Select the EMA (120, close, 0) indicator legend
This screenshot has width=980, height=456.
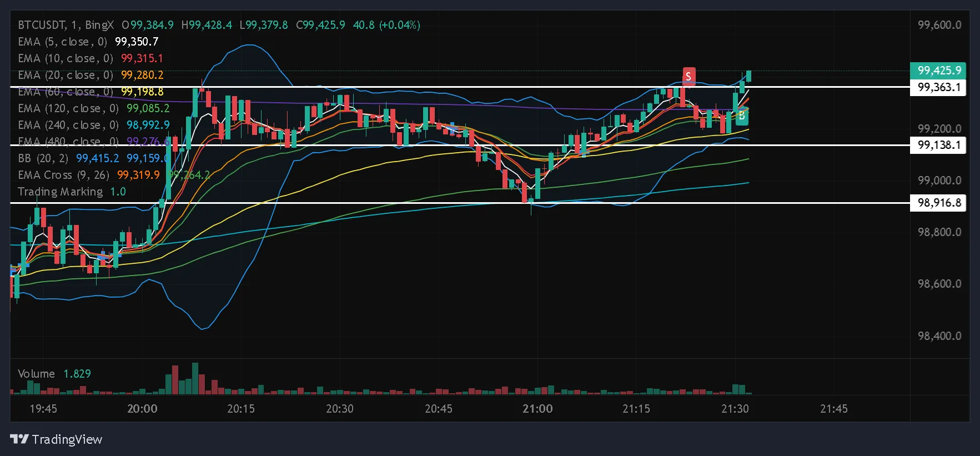pos(68,108)
